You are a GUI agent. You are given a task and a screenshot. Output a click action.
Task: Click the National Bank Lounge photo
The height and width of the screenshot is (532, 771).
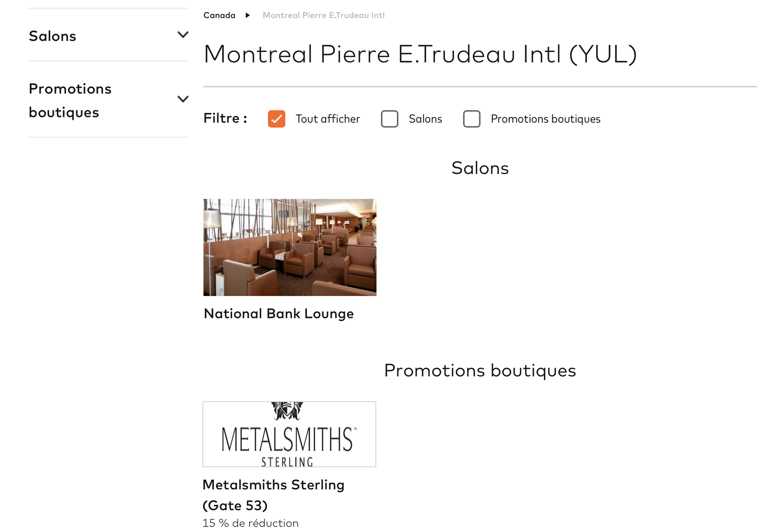click(290, 247)
